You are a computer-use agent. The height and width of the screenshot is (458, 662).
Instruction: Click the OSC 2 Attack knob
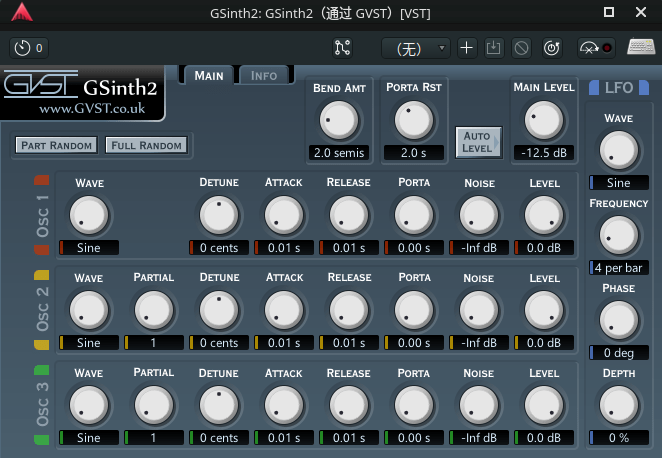(284, 310)
